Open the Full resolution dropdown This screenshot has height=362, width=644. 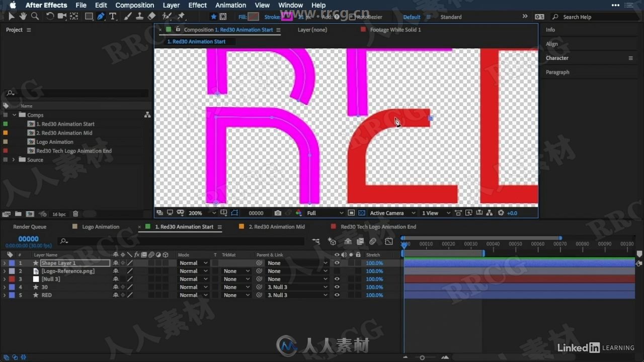coord(325,213)
